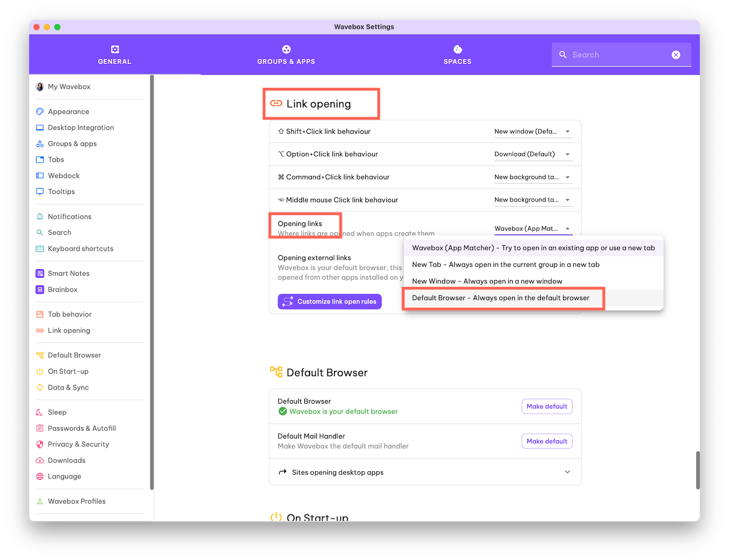Viewport: 729px width, 560px height.
Task: Select Data & Sync icon
Action: coord(40,388)
